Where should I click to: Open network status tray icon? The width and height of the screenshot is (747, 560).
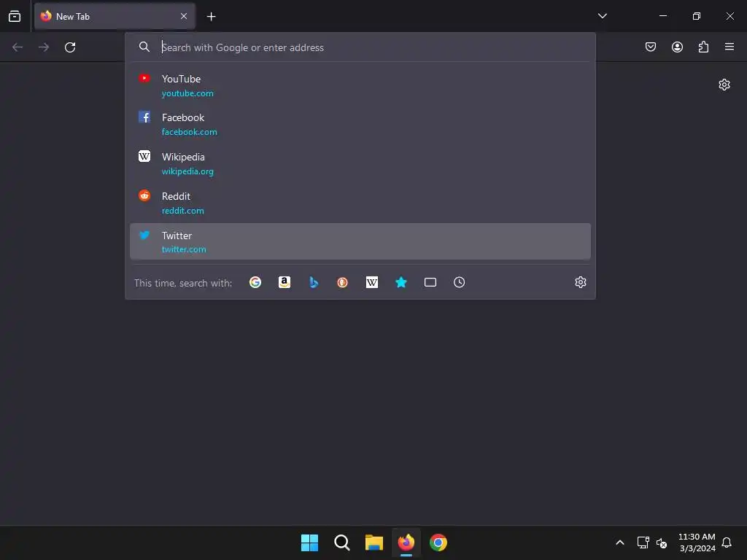pyautogui.click(x=643, y=542)
